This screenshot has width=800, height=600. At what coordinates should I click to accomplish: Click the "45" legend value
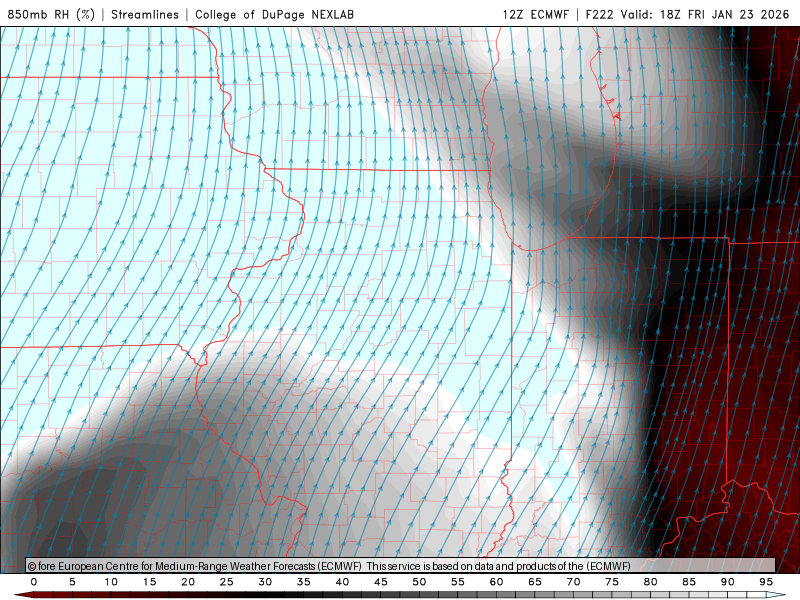pos(381,582)
